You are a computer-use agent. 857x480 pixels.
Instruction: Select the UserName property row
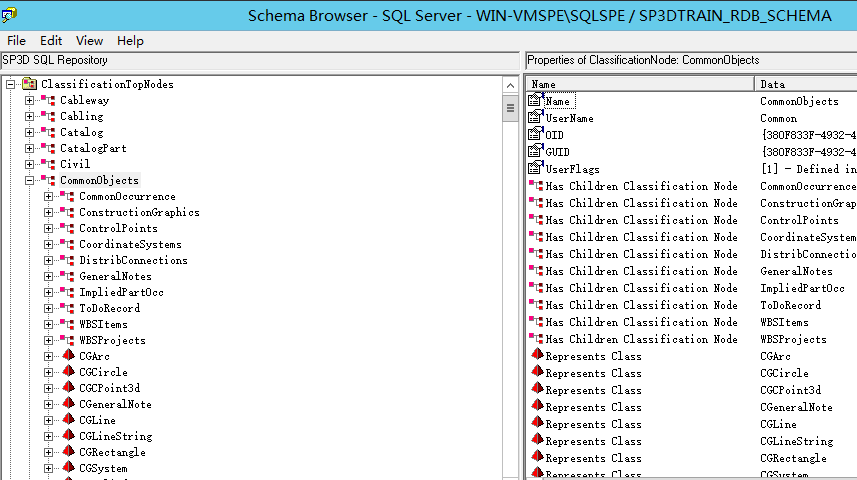(692, 118)
